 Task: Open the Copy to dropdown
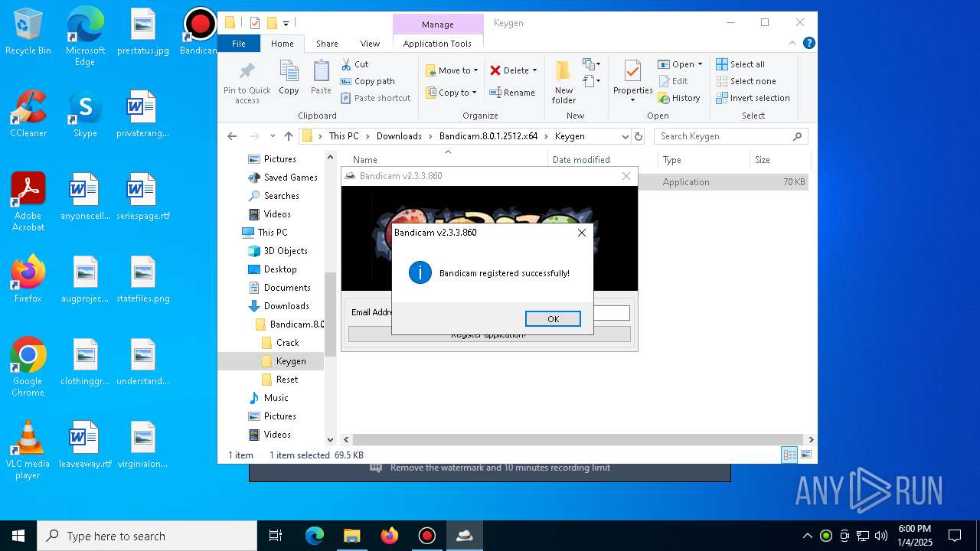pos(451,93)
